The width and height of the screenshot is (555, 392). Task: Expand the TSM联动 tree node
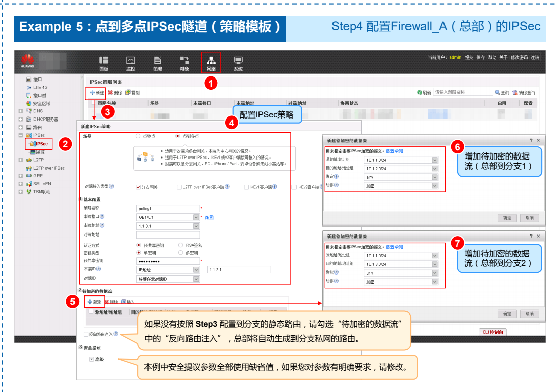(x=21, y=192)
